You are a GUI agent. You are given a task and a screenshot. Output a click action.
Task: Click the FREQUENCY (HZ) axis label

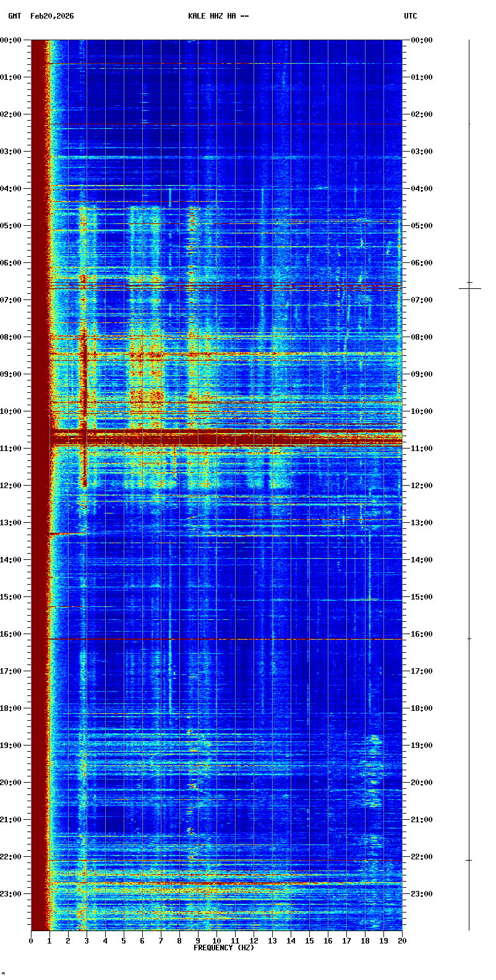click(x=224, y=948)
